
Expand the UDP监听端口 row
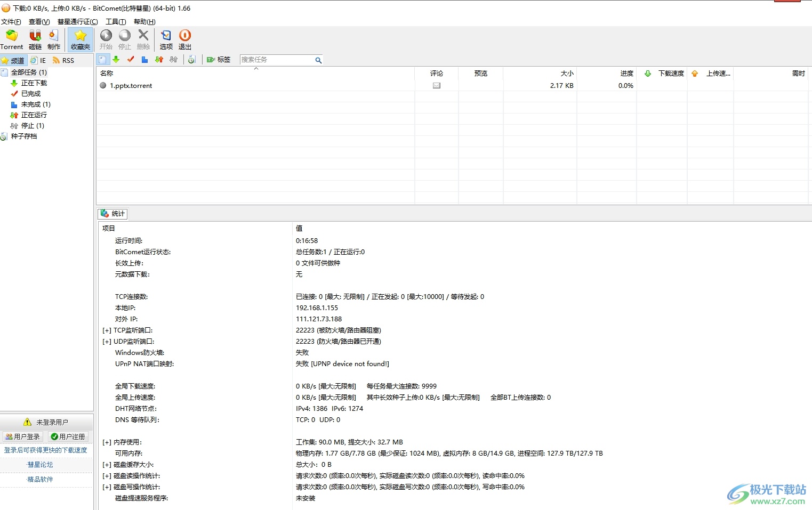click(x=107, y=342)
